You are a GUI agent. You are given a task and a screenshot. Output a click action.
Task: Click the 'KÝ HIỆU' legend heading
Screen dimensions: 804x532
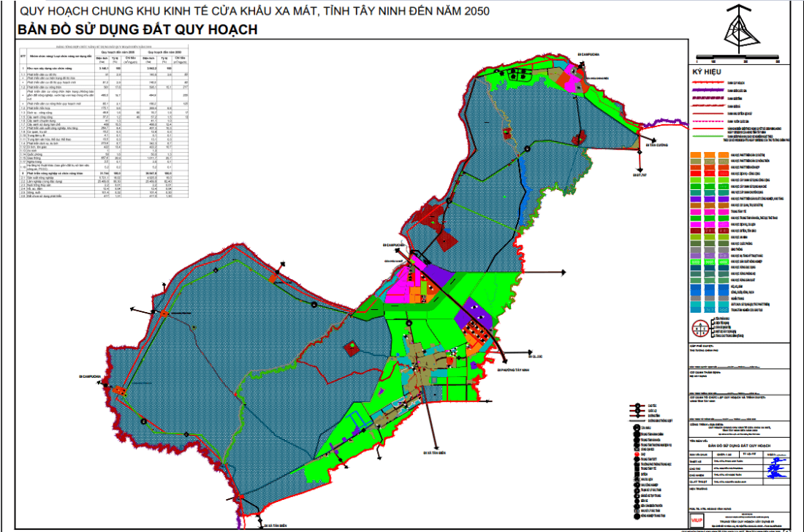(x=707, y=72)
